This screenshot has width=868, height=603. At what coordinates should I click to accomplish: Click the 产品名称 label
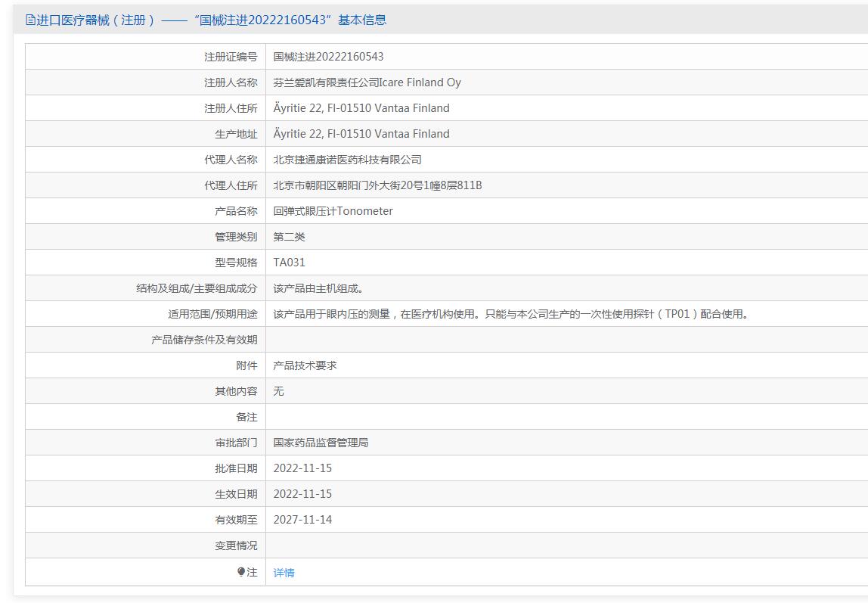coord(237,211)
